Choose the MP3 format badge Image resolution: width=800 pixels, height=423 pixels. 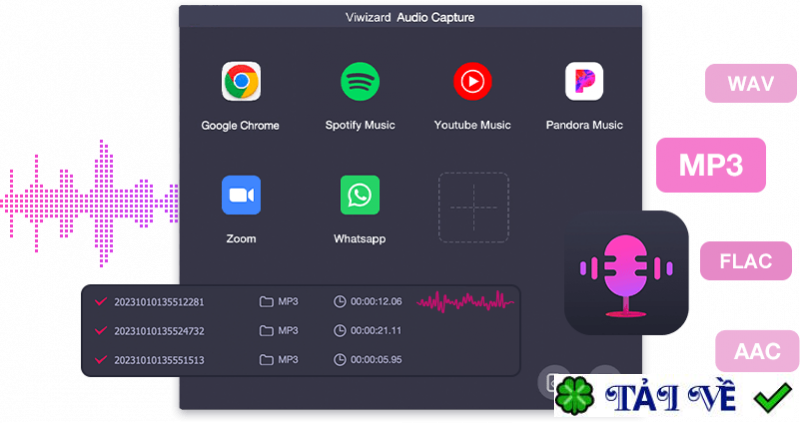point(711,165)
